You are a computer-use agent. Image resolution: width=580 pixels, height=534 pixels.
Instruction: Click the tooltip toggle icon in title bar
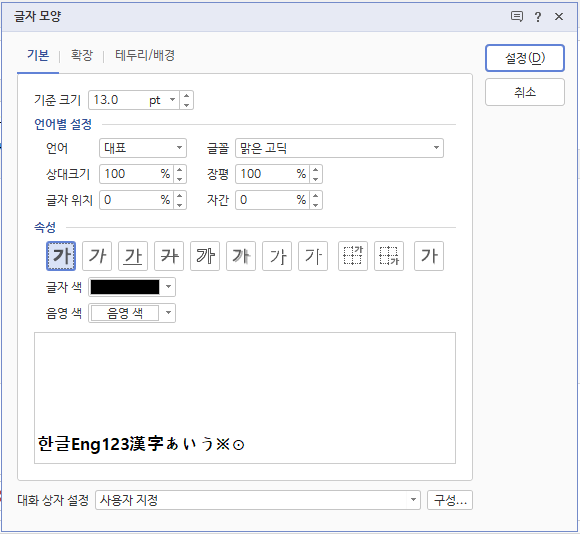coord(517,17)
